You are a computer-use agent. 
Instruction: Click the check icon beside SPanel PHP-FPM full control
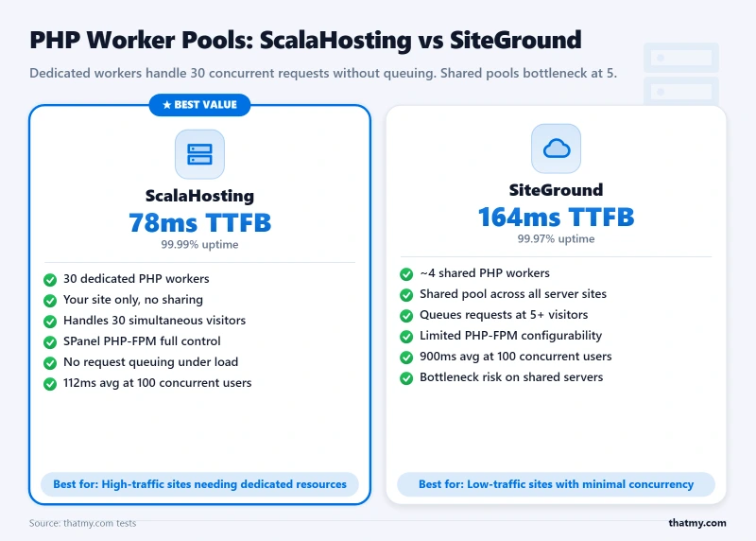pos(50,341)
